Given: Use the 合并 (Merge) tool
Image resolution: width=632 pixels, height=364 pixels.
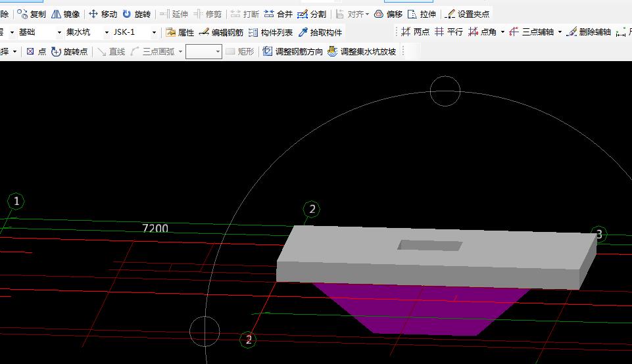Looking at the screenshot, I should tap(279, 14).
